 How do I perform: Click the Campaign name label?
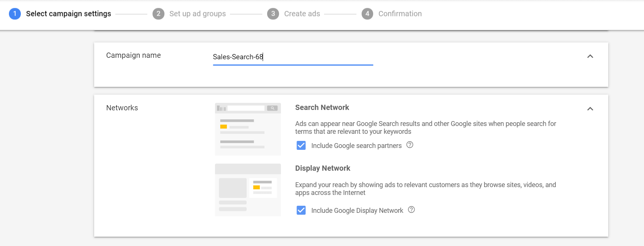pyautogui.click(x=134, y=55)
